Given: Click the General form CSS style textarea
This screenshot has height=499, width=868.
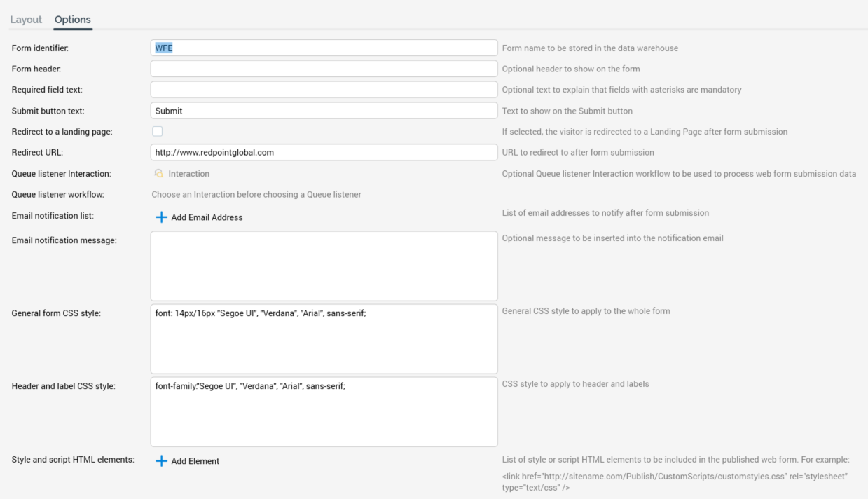Looking at the screenshot, I should (x=324, y=339).
